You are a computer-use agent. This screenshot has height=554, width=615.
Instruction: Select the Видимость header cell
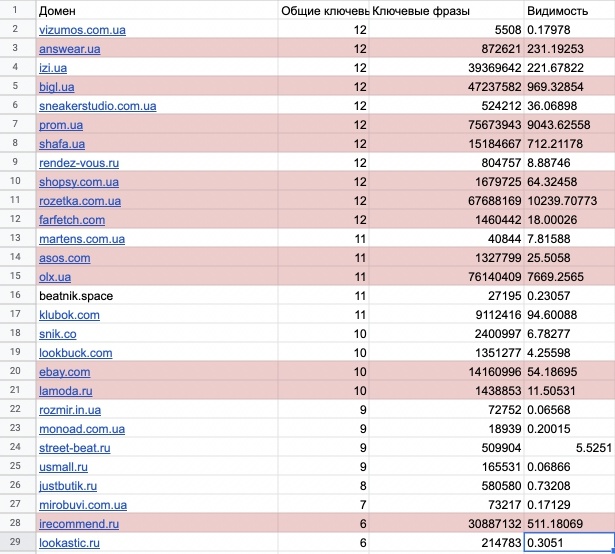570,11
